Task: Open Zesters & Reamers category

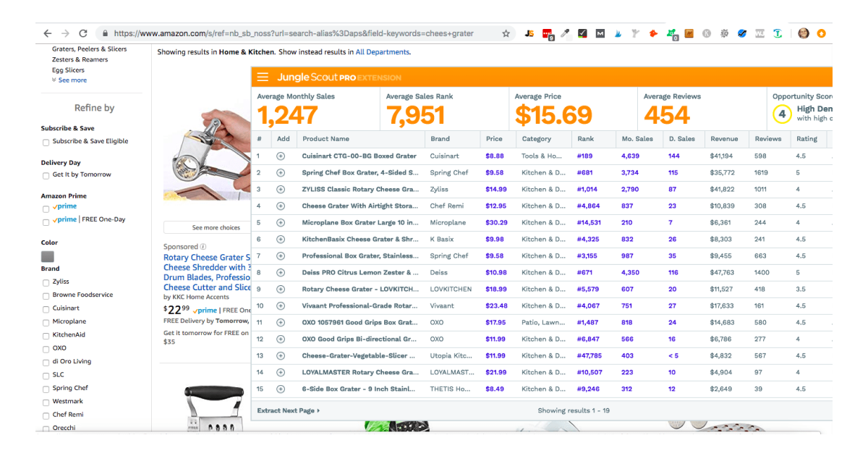Action: [x=80, y=60]
